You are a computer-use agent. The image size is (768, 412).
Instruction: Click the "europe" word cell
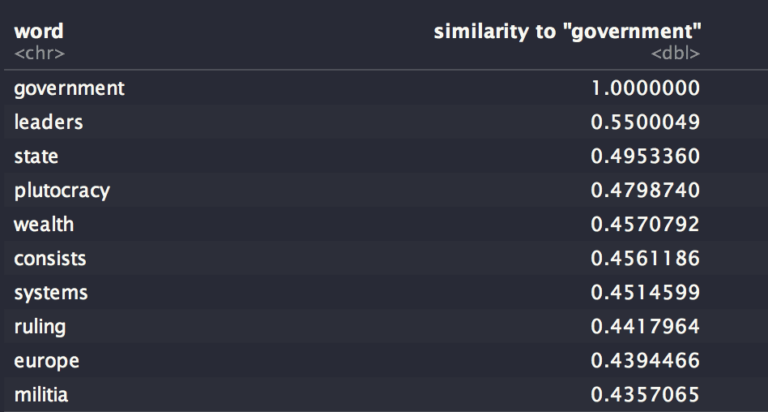(46, 361)
